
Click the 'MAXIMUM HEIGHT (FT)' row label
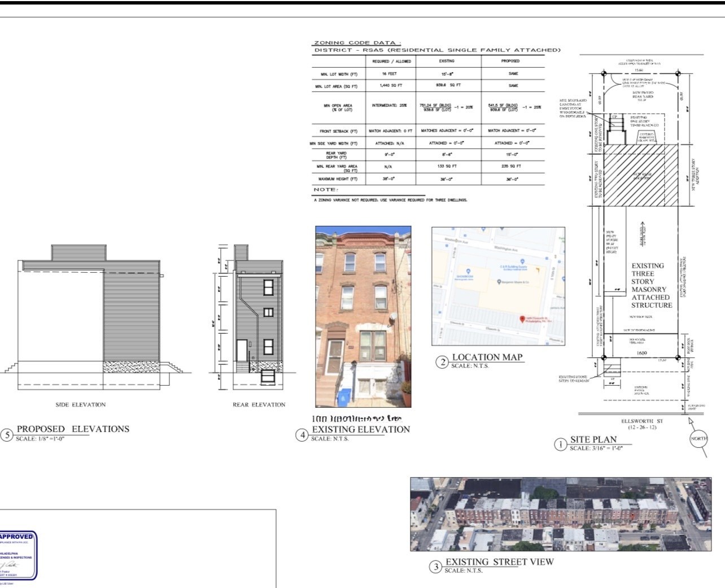click(x=338, y=179)
